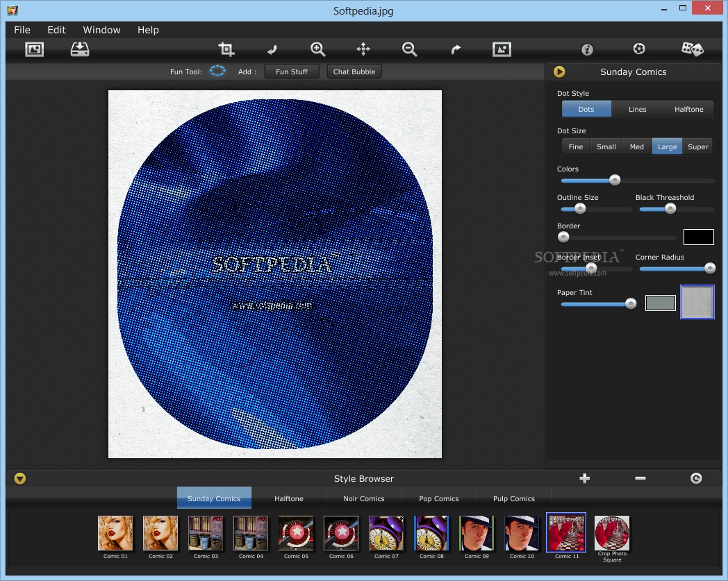Select the Comic 08 preset thumbnail

point(431,533)
